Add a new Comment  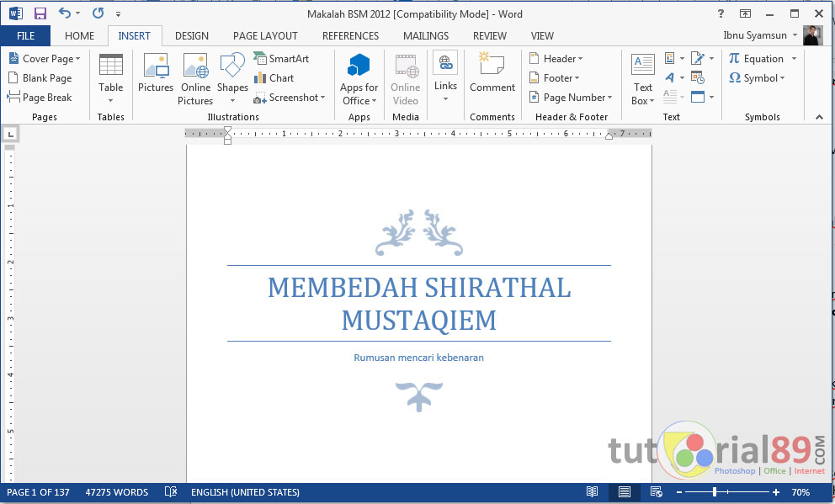pyautogui.click(x=492, y=73)
